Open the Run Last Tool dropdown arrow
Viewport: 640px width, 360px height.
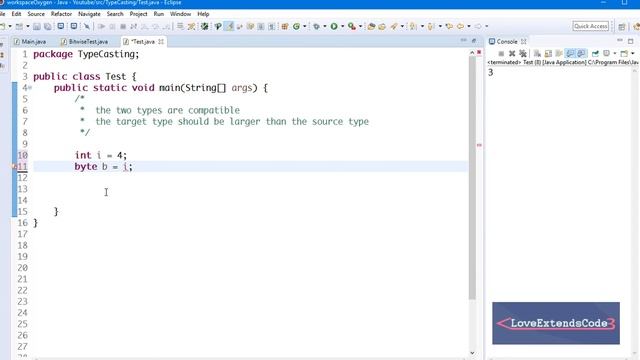click(360, 27)
